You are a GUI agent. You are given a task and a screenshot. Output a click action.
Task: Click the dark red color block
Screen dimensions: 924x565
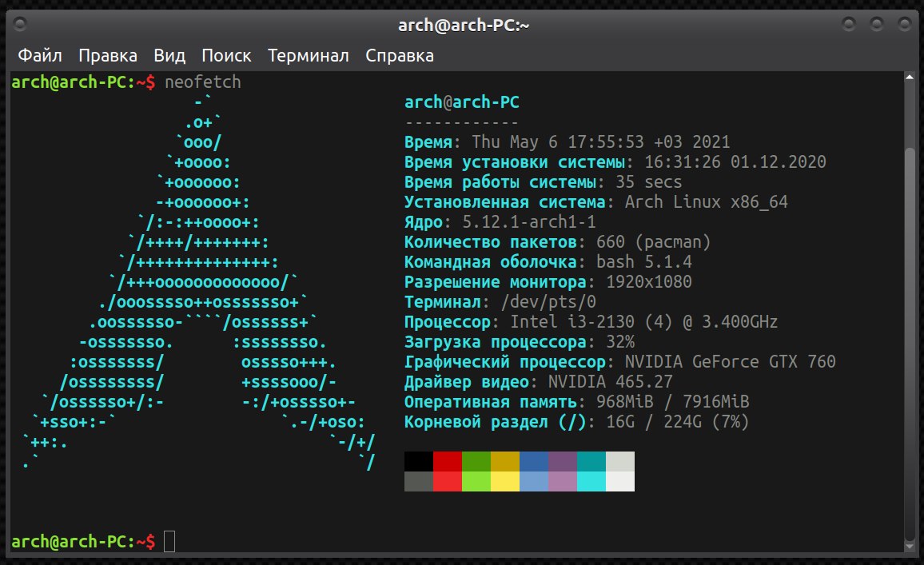tap(448, 461)
